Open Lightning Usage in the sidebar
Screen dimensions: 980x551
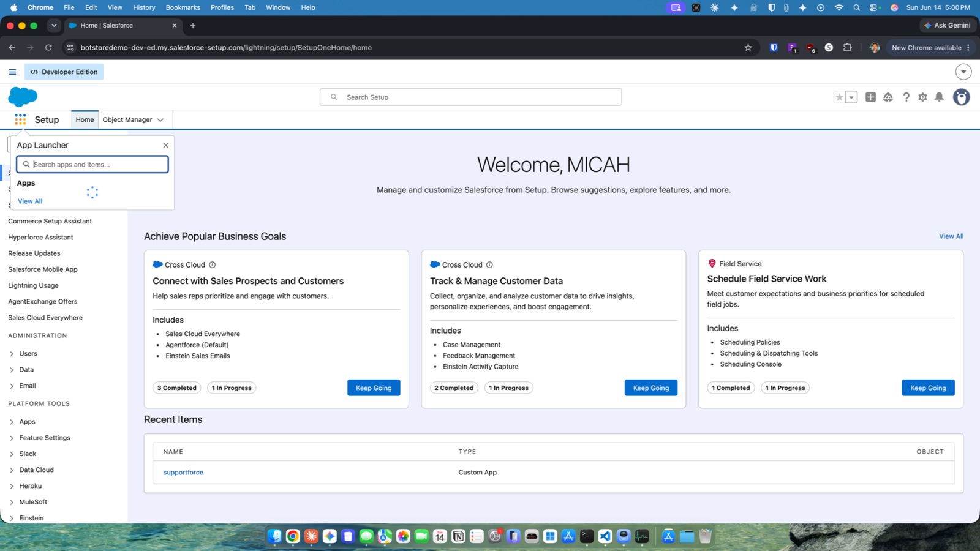(34, 286)
